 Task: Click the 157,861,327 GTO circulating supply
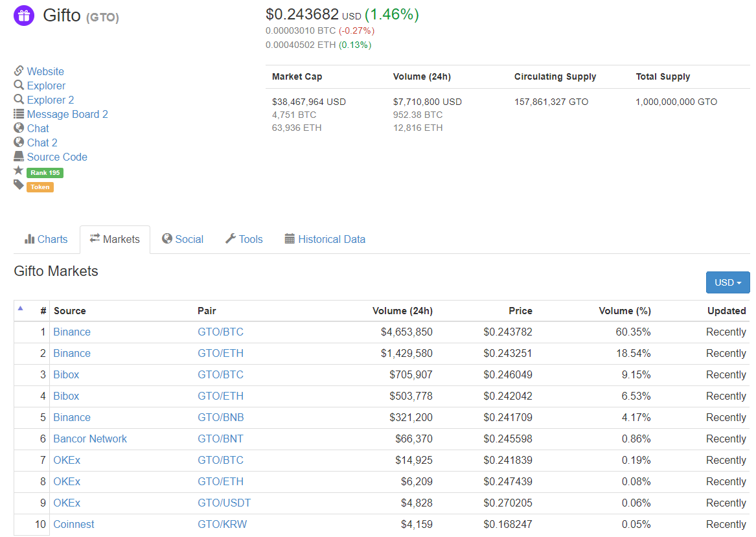coord(551,102)
